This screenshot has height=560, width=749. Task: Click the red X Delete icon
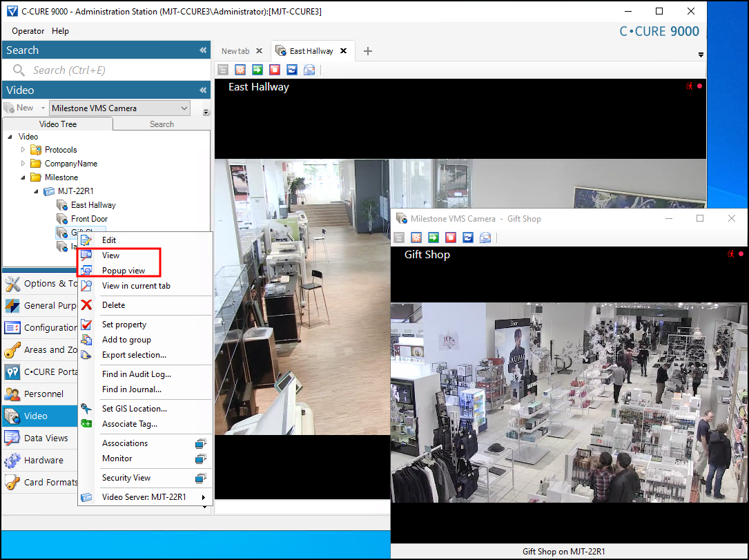point(86,305)
